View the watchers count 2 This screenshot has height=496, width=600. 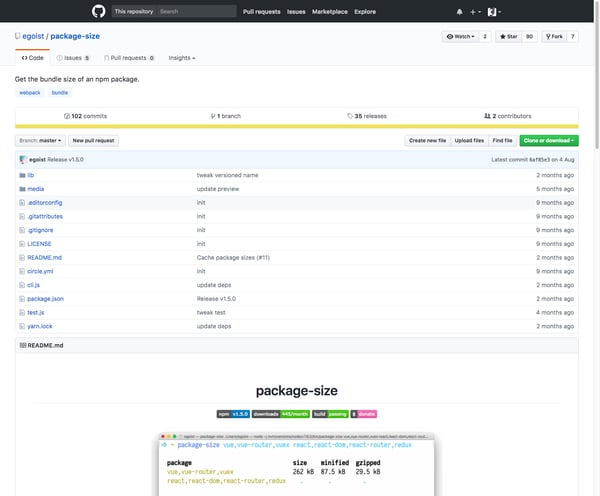coord(485,37)
